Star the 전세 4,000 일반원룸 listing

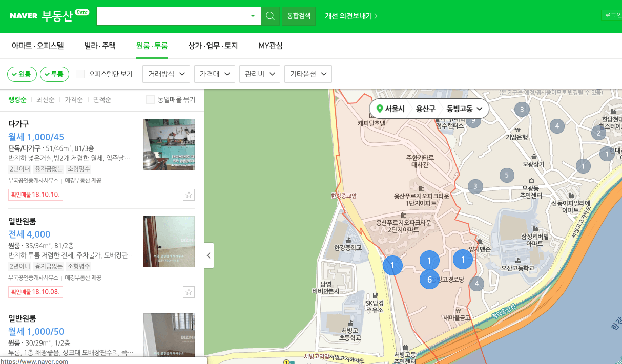tap(189, 292)
